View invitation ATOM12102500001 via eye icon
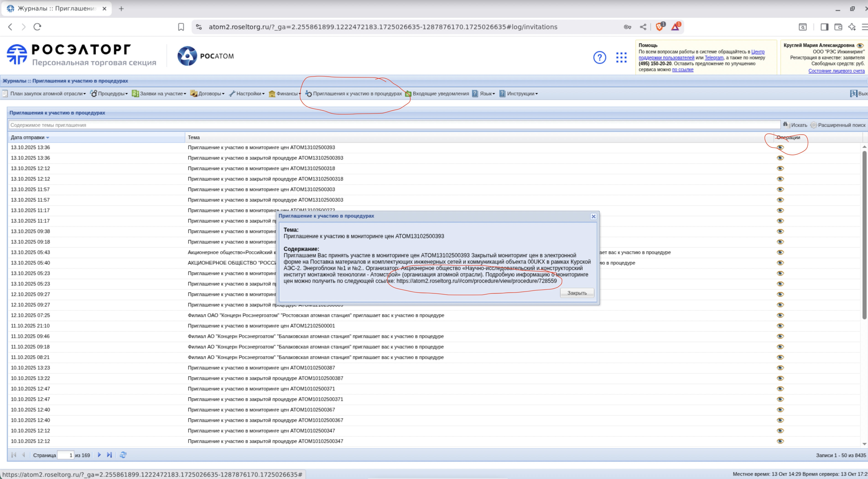Viewport: 868px width, 479px height. point(780,326)
